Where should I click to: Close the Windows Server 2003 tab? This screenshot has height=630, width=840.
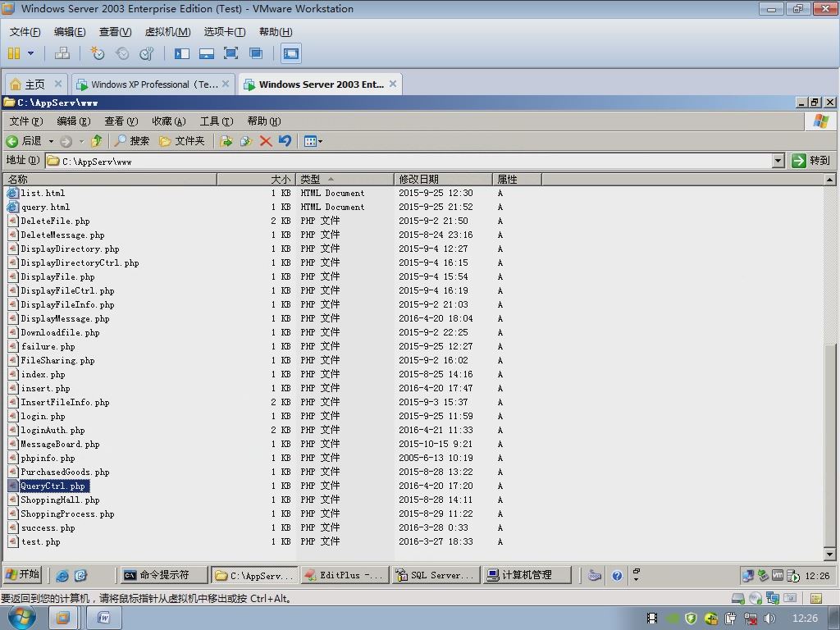coord(393,84)
